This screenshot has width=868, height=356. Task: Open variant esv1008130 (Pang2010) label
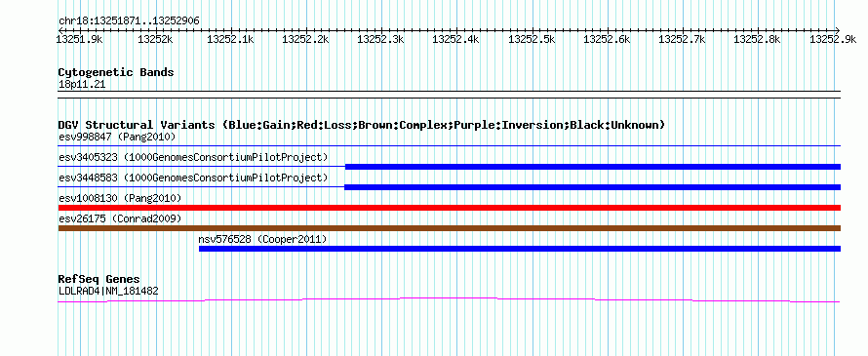(120, 198)
